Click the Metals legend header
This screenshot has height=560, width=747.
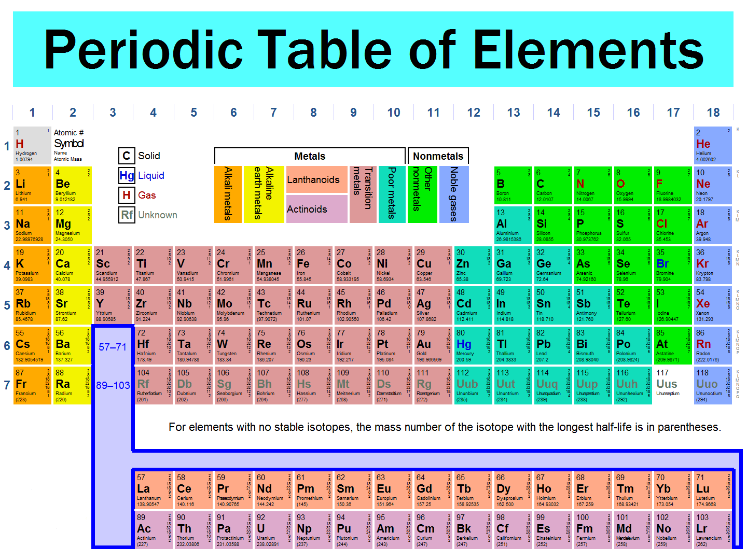pos(310,156)
